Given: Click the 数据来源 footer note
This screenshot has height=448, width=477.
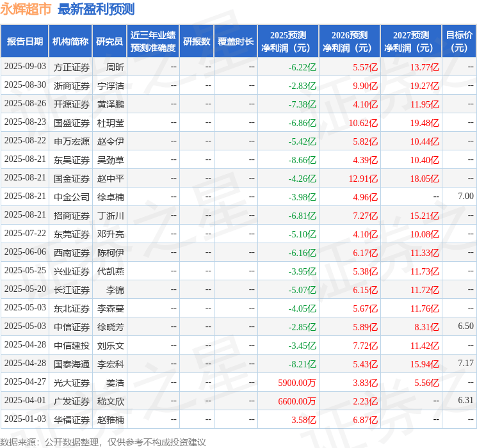Looking at the screenshot, I should [x=103, y=442].
